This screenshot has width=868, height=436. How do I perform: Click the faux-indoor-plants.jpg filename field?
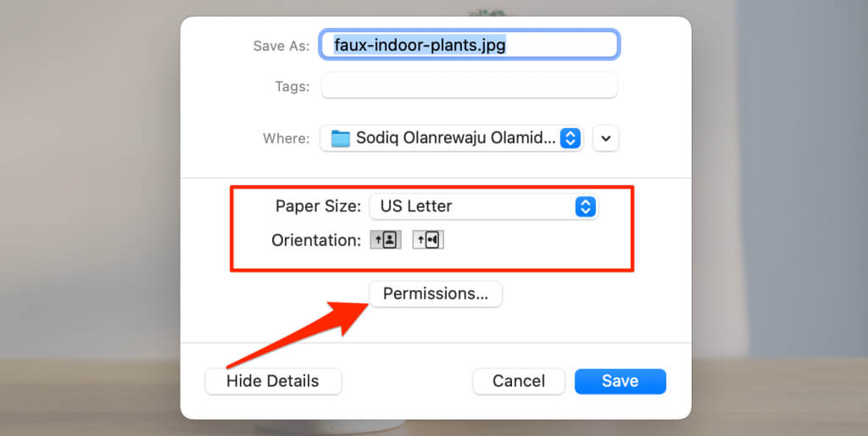point(469,44)
